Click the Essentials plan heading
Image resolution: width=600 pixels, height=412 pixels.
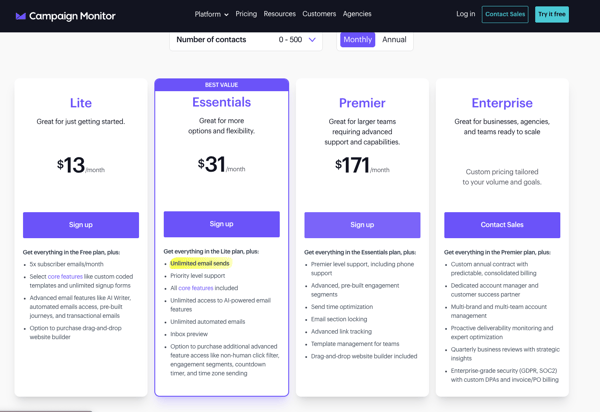(x=222, y=102)
